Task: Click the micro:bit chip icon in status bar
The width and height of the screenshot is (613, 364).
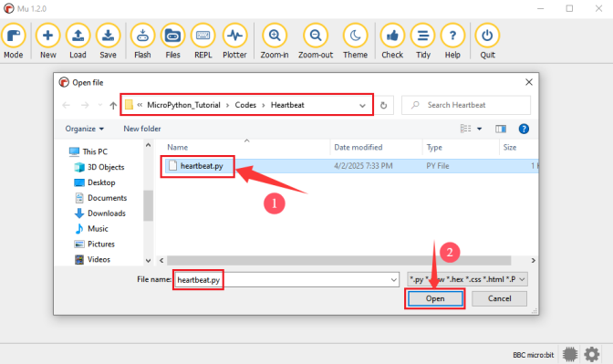Action: click(x=570, y=354)
